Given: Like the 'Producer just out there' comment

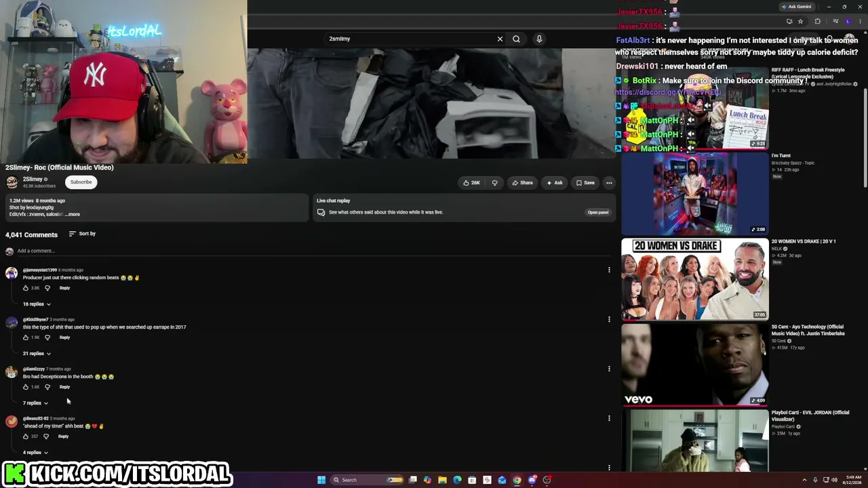Looking at the screenshot, I should click(x=26, y=288).
